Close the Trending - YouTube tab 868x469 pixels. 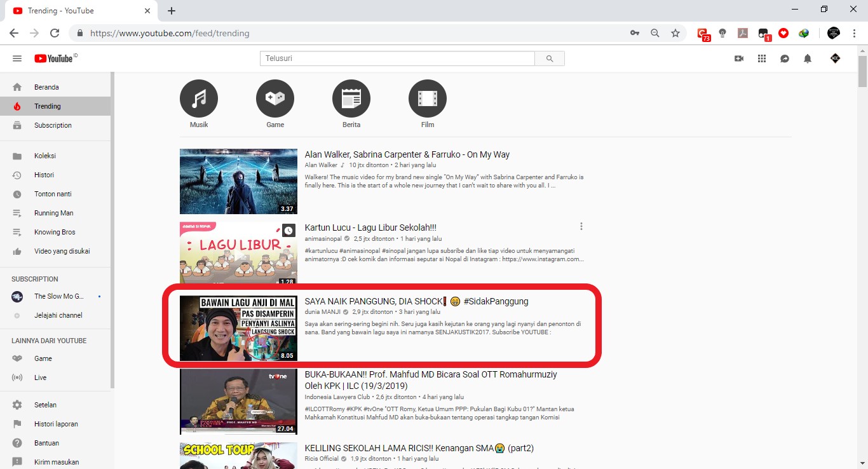point(147,11)
